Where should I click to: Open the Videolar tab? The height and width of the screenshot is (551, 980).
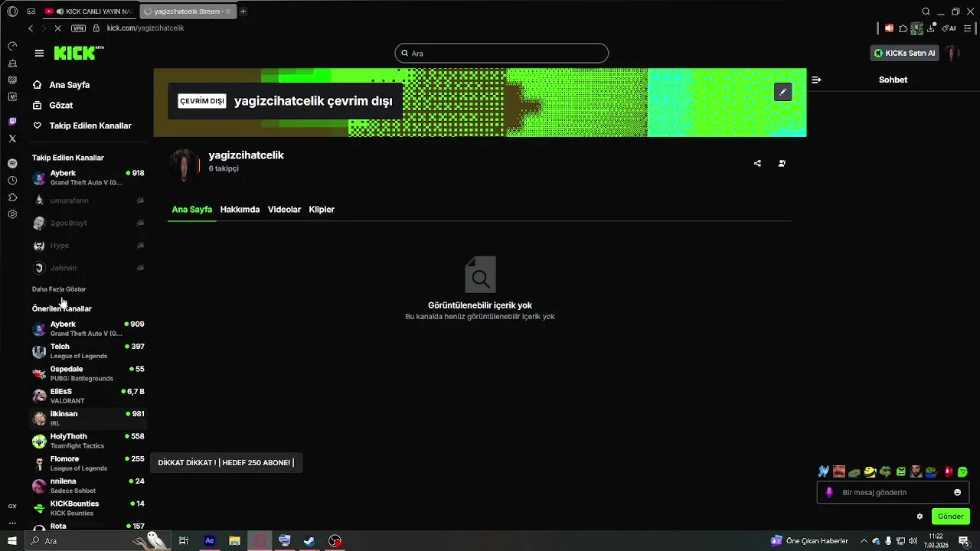[x=284, y=210]
